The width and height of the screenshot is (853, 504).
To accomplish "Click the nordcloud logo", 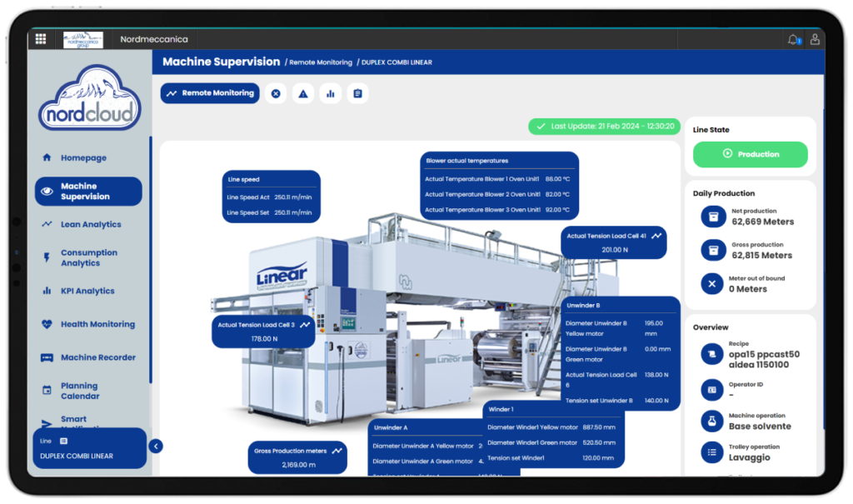I will tap(90, 98).
